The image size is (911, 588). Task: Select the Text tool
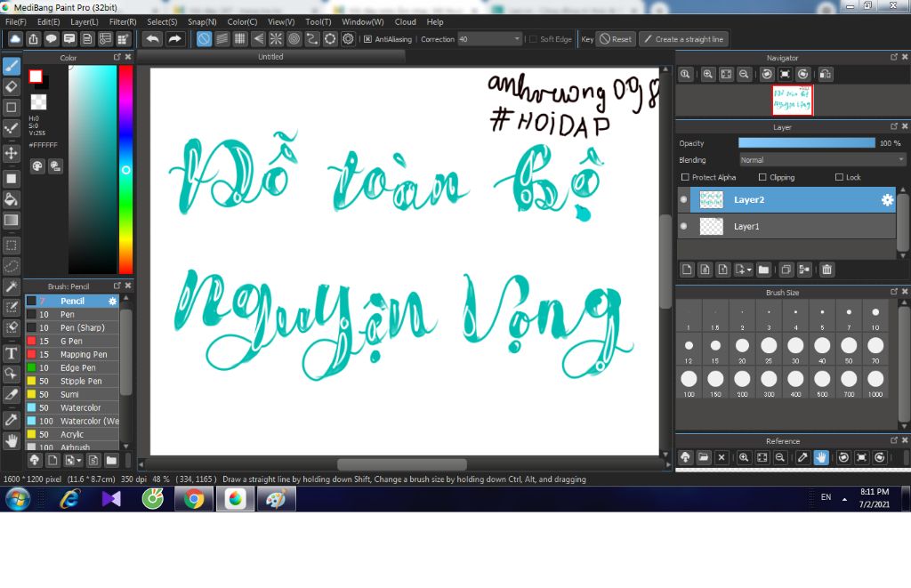(11, 353)
